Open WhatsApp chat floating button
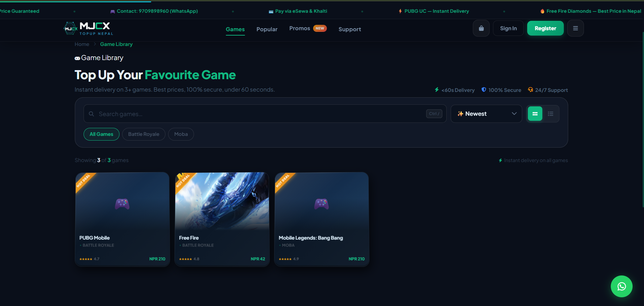This screenshot has height=306, width=644. pyautogui.click(x=622, y=286)
